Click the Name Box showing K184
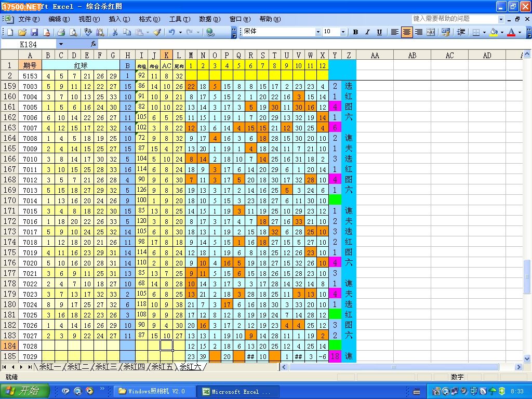 (x=29, y=44)
